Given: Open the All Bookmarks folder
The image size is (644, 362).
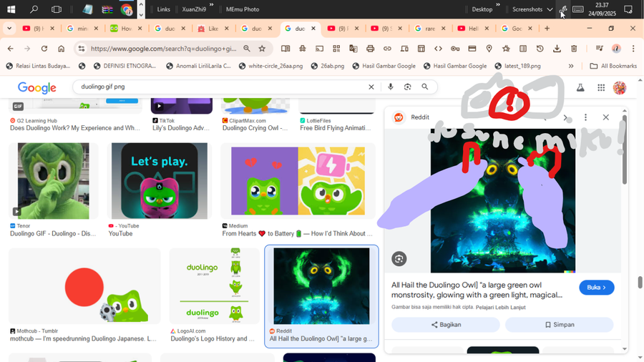Looking at the screenshot, I should (x=613, y=66).
